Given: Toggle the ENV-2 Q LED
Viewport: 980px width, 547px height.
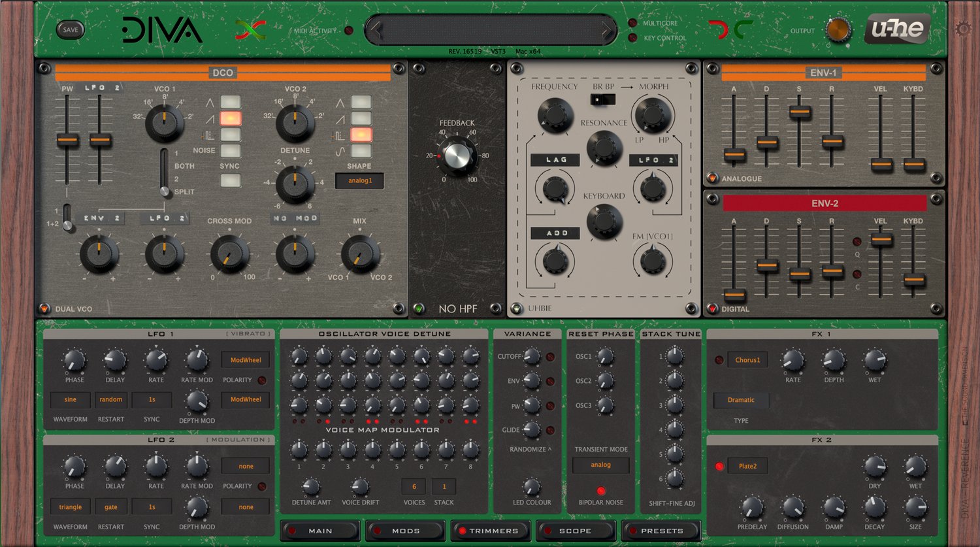Looking at the screenshot, I should point(857,242).
